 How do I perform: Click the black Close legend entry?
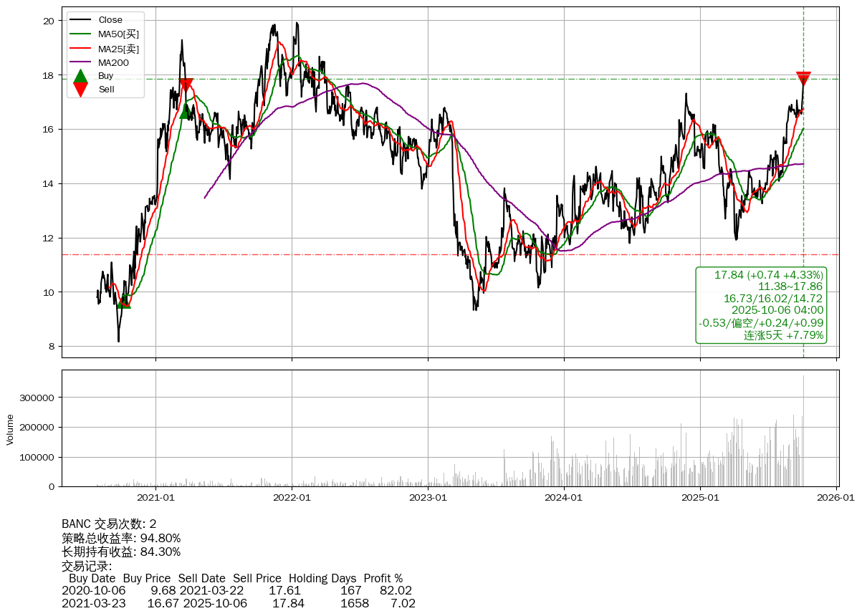tap(110, 20)
